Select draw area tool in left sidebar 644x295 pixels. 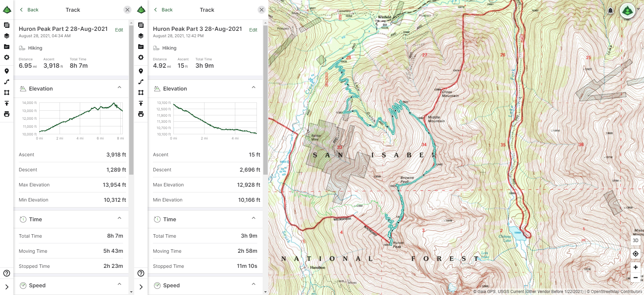tap(7, 93)
